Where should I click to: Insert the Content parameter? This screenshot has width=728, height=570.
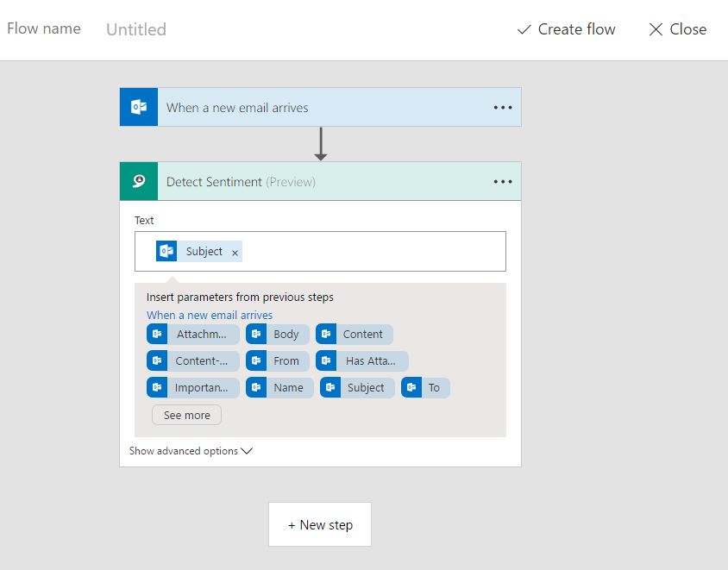pos(354,335)
